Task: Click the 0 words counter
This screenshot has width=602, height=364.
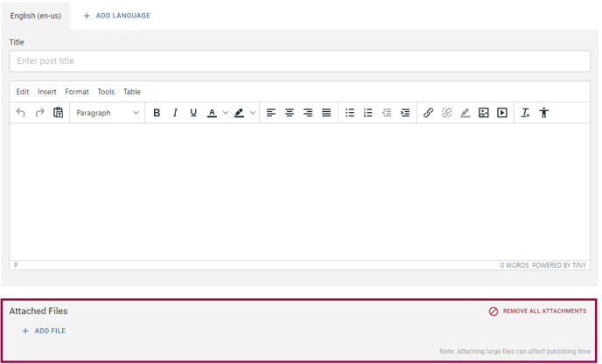Action: tap(514, 265)
